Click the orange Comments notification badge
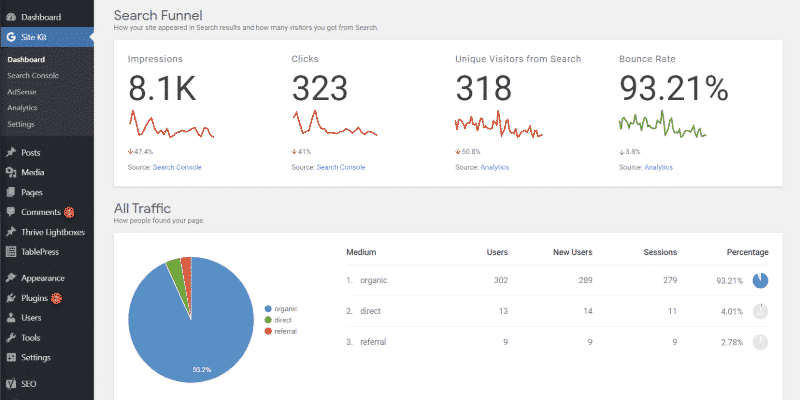 [x=69, y=212]
